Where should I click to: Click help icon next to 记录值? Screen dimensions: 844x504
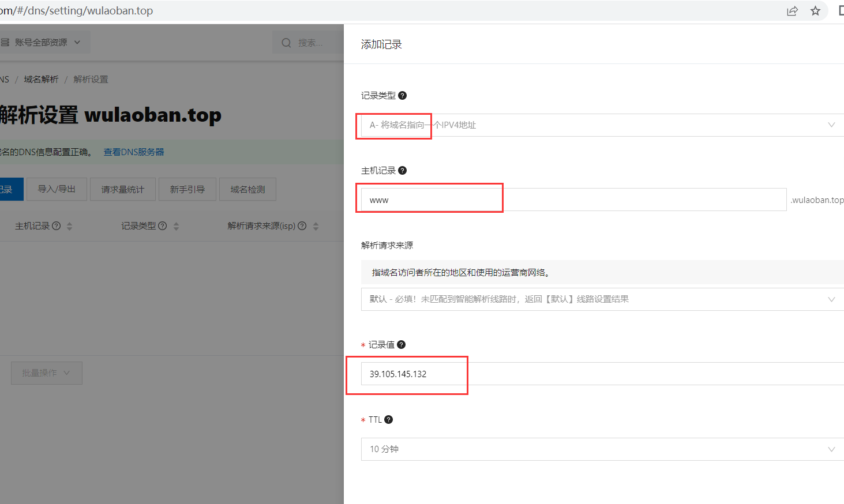pos(402,345)
